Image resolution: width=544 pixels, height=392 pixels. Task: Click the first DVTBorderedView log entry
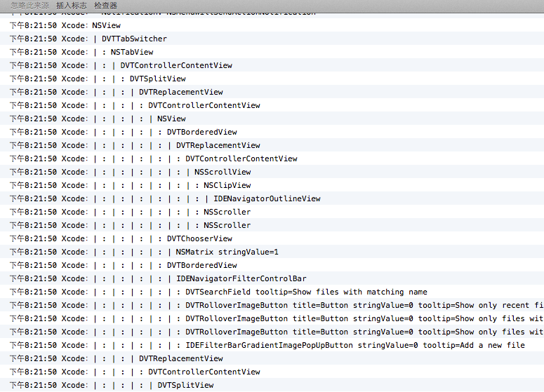click(x=201, y=132)
